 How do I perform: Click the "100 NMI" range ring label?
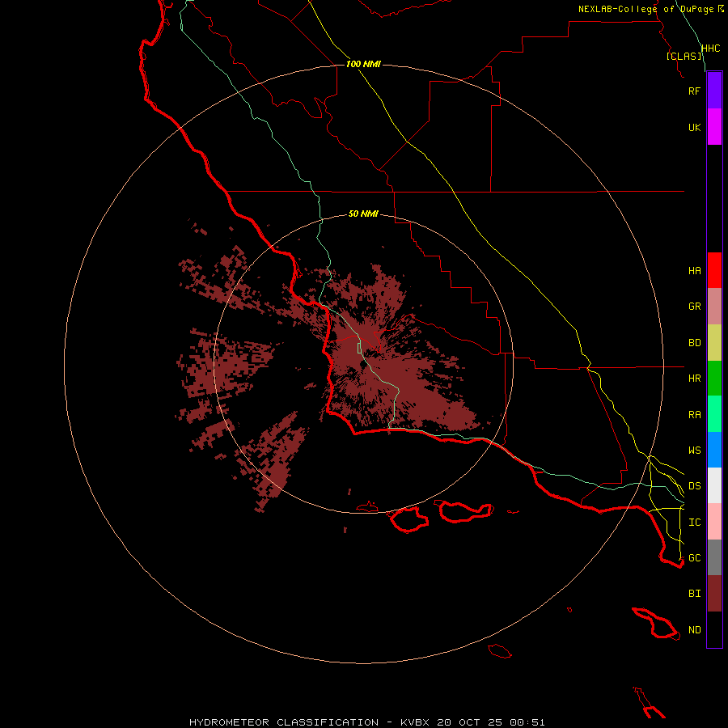click(363, 64)
